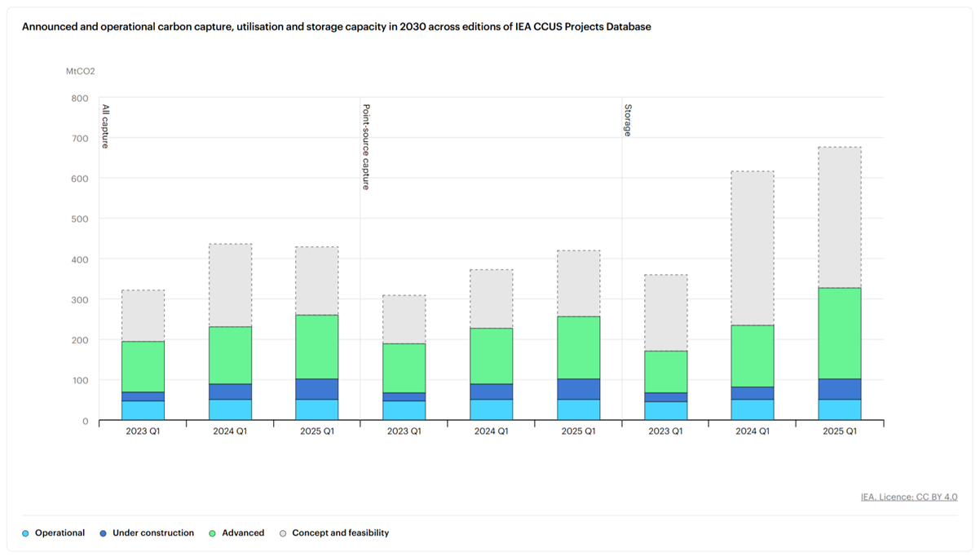
Task: Select the grey Concept segment of Storage 2024 Q1
Action: click(753, 249)
